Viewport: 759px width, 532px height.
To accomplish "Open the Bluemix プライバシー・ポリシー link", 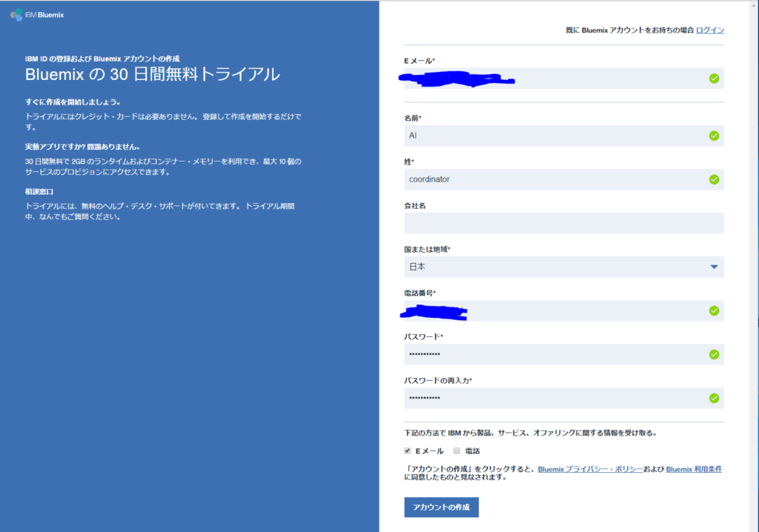I will (x=590, y=469).
